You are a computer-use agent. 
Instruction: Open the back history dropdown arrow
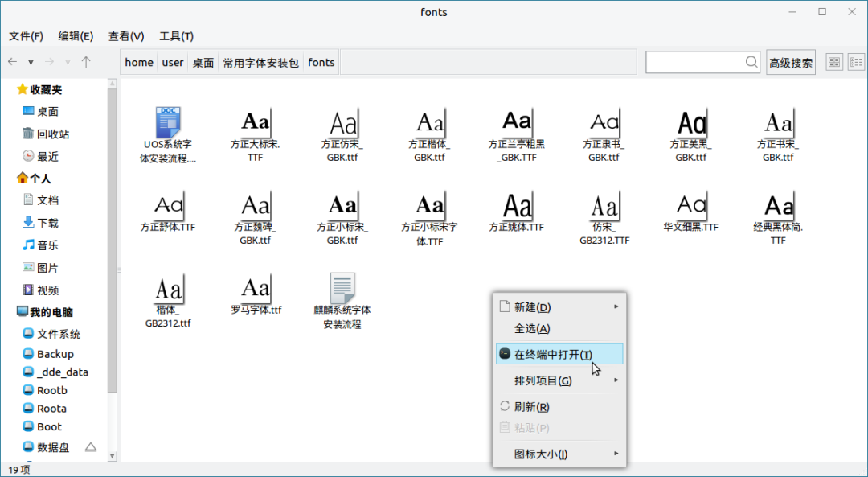(31, 62)
